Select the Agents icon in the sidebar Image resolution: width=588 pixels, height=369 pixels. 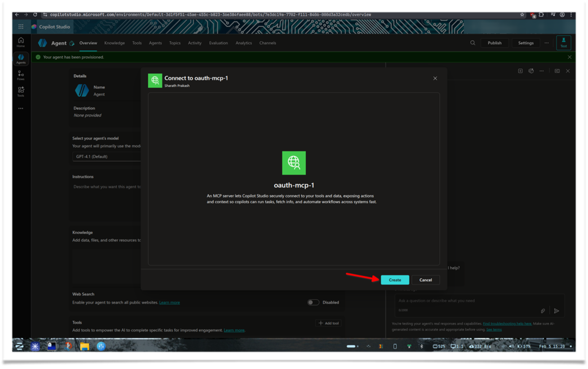pyautogui.click(x=21, y=59)
